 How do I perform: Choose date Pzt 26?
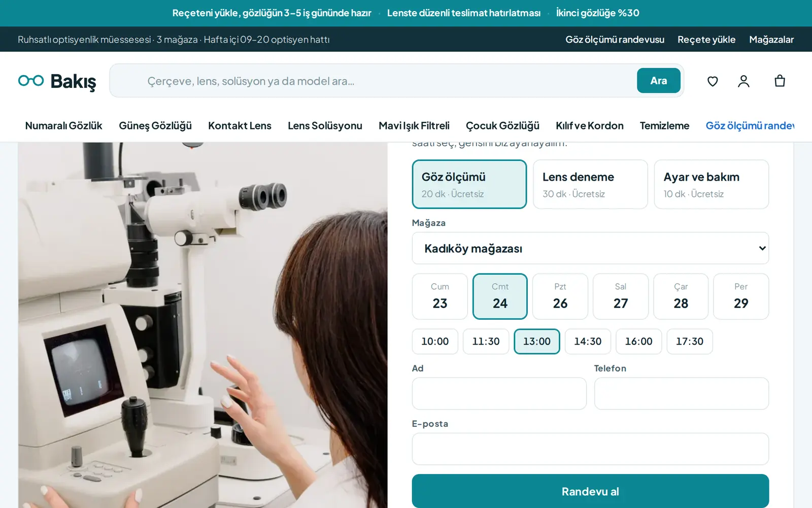[560, 296]
